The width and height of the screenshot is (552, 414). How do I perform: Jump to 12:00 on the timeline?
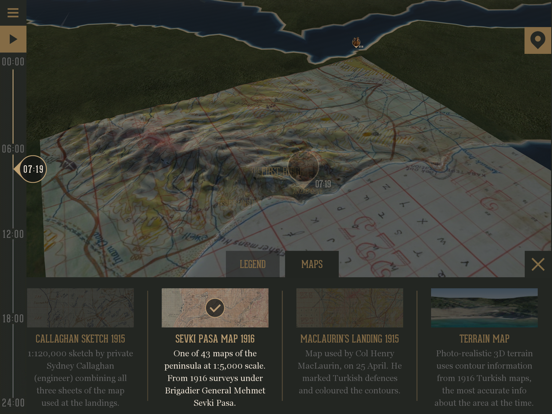(13, 234)
